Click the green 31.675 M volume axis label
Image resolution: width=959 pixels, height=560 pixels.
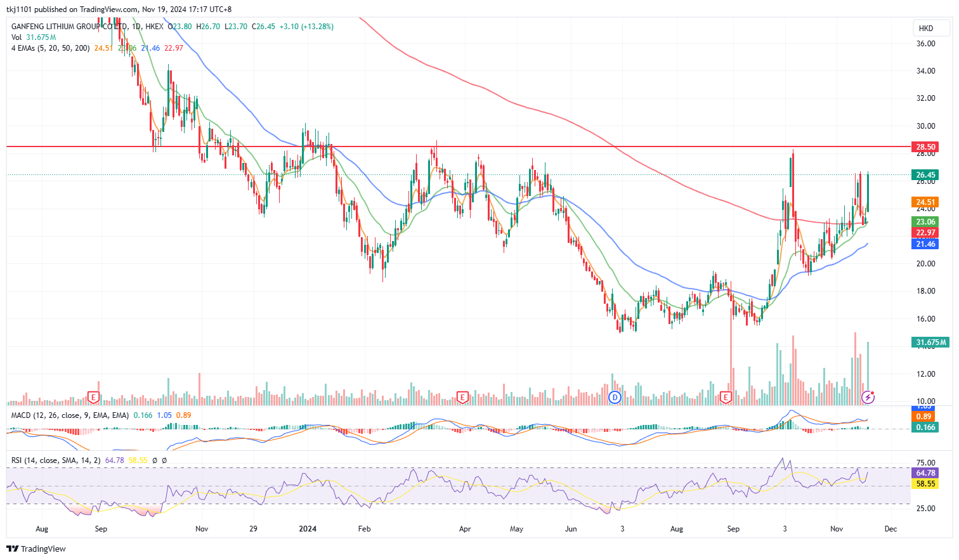[x=931, y=342]
